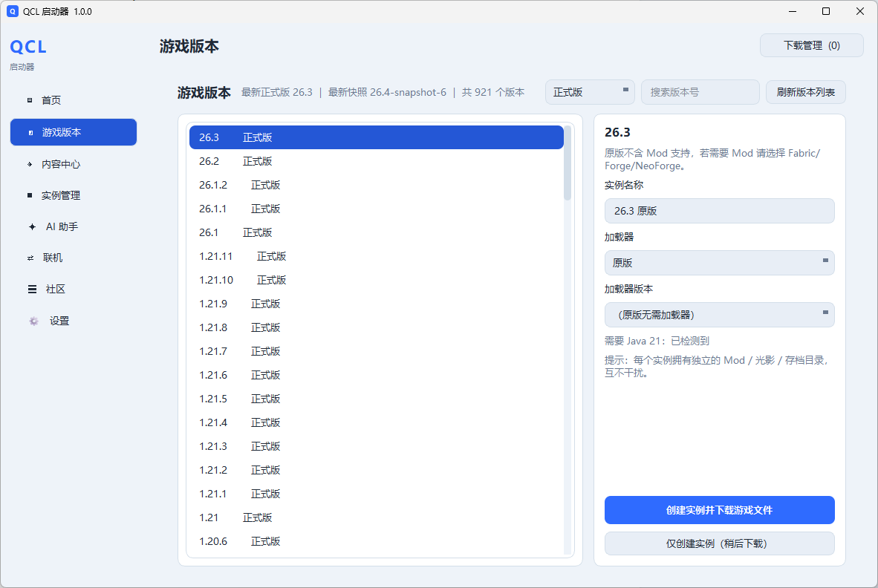Select version 26.1.2 in the list

tap(377, 185)
